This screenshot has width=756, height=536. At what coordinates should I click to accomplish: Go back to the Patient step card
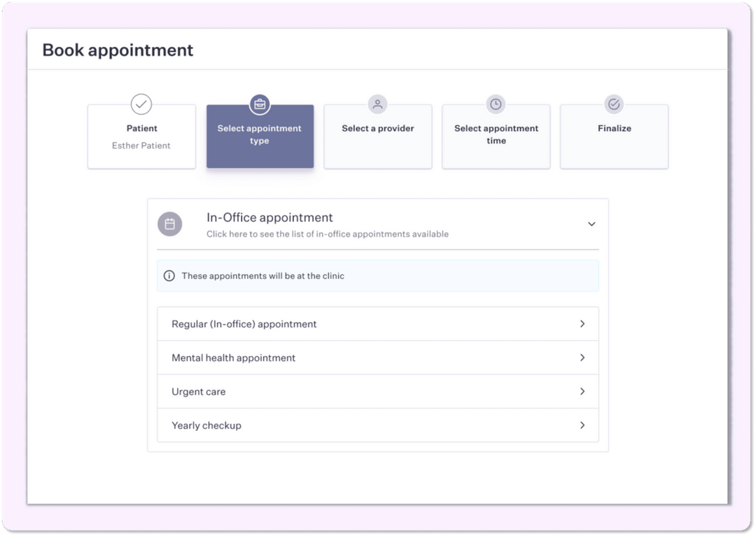click(x=141, y=137)
